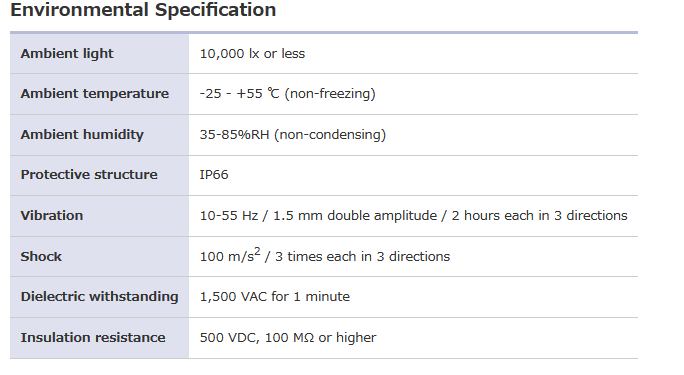Select the Ambient temperature row label
Image resolution: width=684 pixels, height=375 pixels.
click(95, 94)
